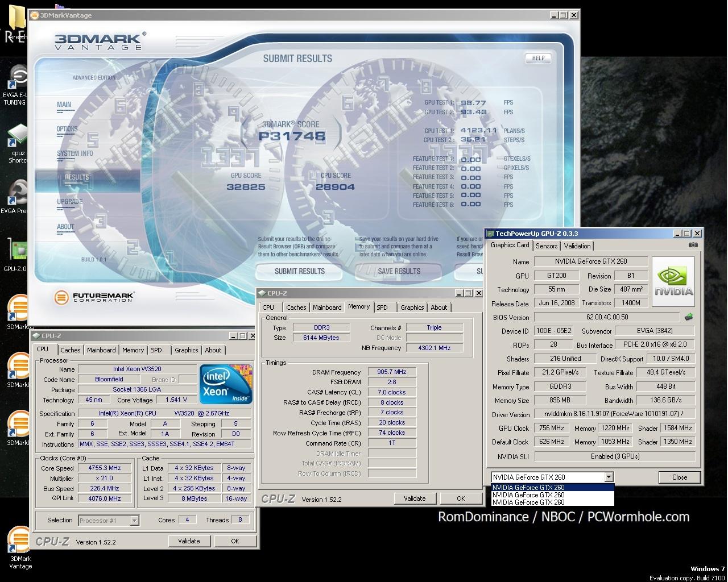This screenshot has width=728, height=582.
Task: Click OK in the left CPU-Z window
Action: [235, 541]
